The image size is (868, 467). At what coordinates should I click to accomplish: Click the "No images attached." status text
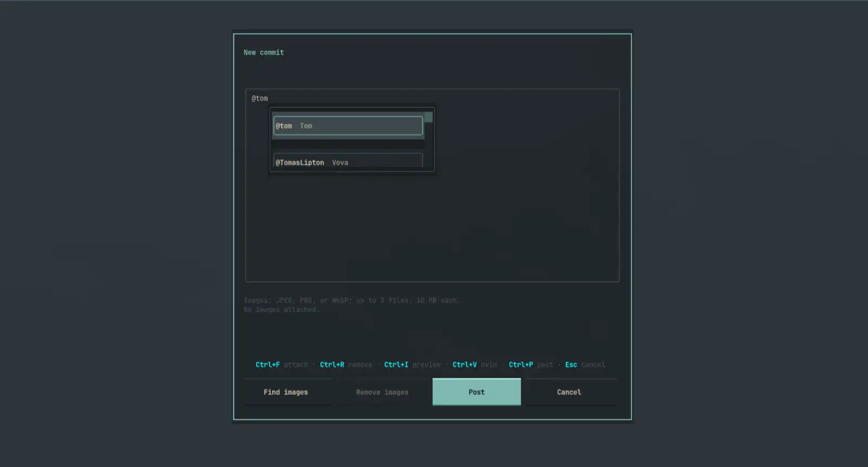282,310
